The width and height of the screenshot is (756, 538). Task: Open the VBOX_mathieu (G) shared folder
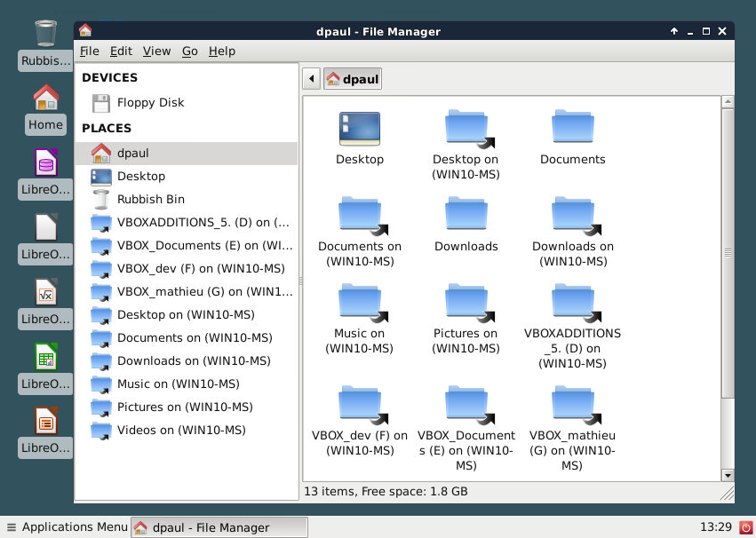pos(573,404)
